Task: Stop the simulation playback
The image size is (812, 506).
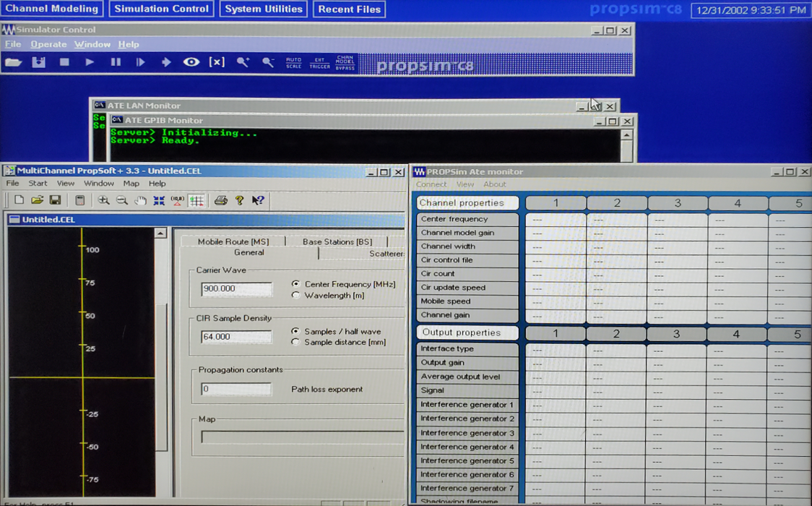Action: coord(64,62)
